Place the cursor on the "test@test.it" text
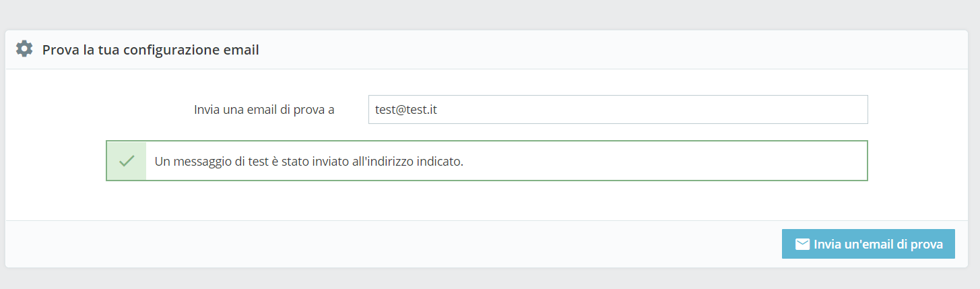 [406, 109]
